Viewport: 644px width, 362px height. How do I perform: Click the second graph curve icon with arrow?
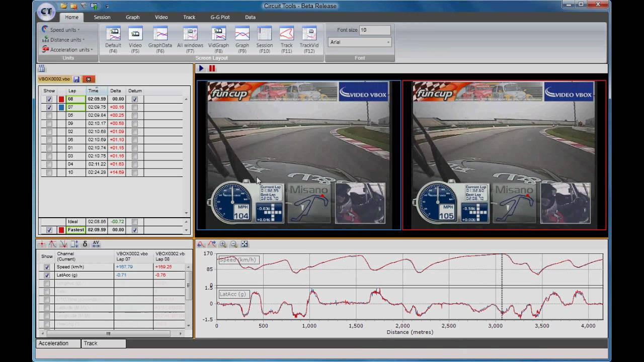pyautogui.click(x=212, y=244)
